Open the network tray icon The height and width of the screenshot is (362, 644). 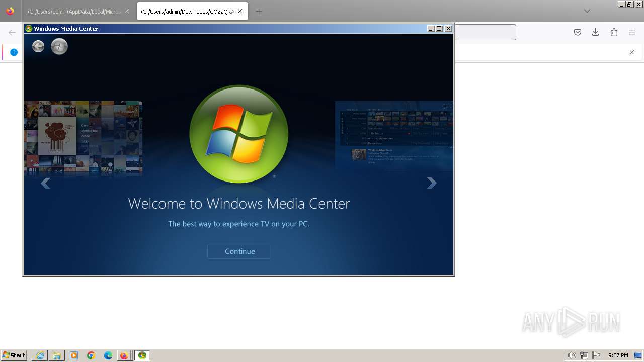tap(584, 355)
